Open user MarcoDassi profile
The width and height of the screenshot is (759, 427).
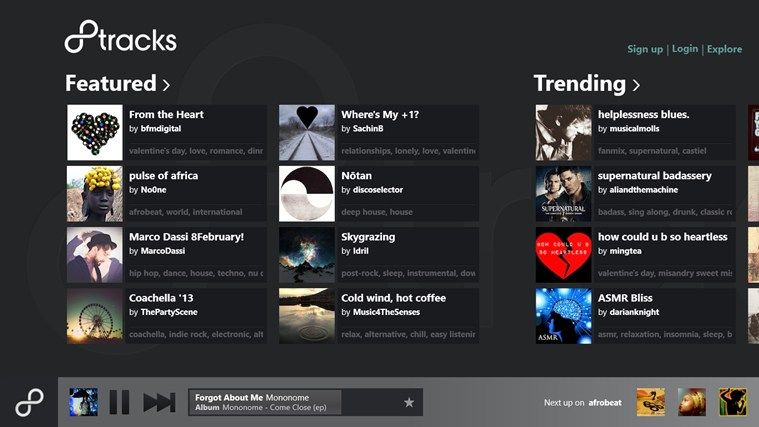(163, 251)
